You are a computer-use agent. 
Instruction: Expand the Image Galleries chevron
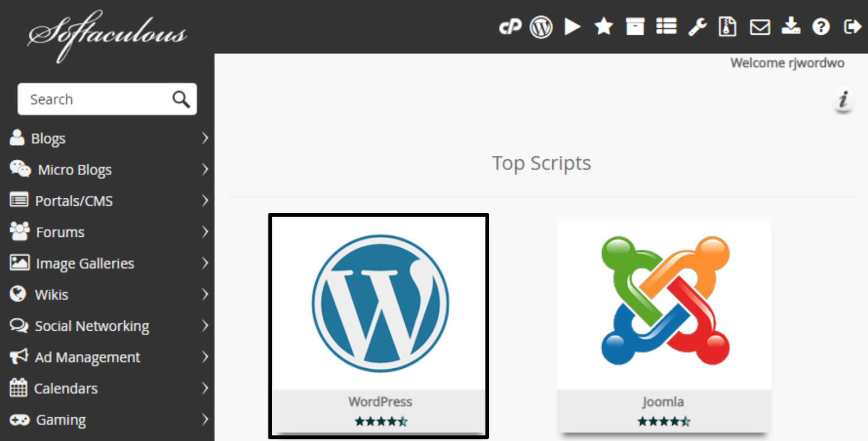point(205,263)
